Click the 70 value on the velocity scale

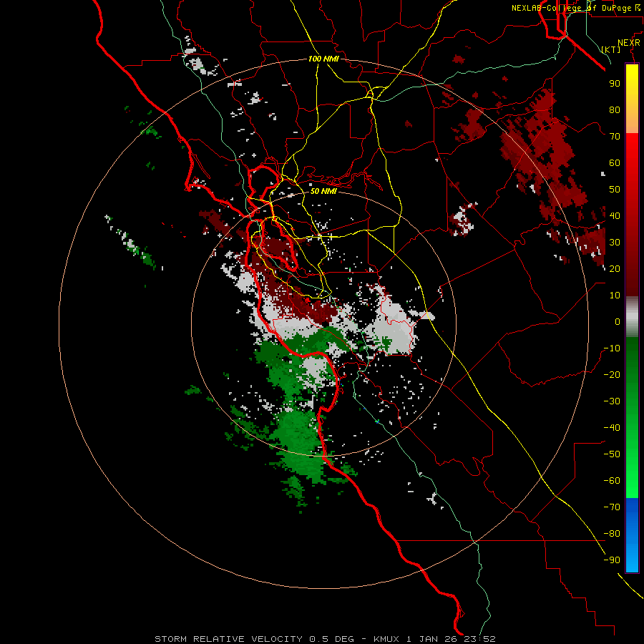tap(615, 137)
